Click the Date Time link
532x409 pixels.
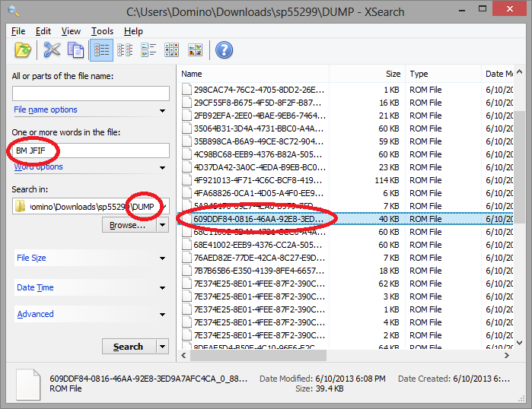click(35, 287)
